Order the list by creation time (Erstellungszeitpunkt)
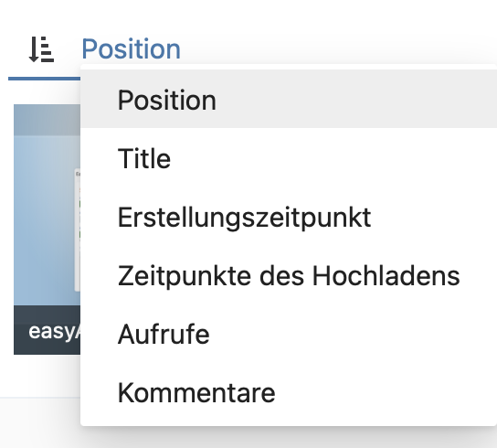The height and width of the screenshot is (448, 497). pos(289,217)
